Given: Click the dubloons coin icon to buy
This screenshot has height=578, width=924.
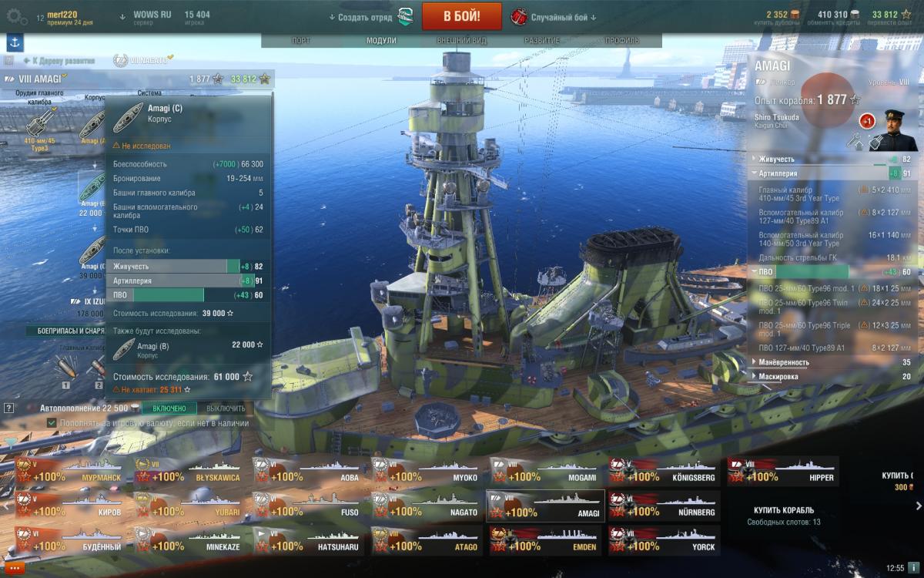Looking at the screenshot, I should click(x=795, y=15).
